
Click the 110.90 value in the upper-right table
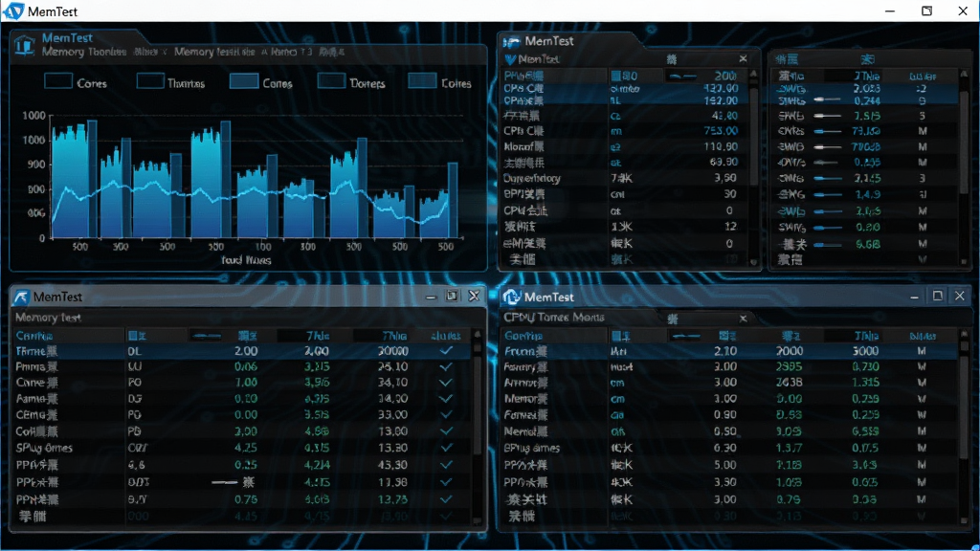720,146
